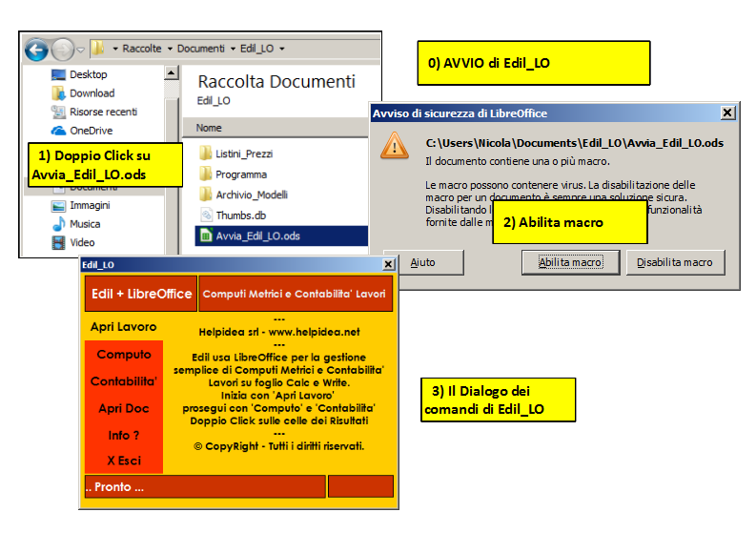The image size is (756, 533).
Task: Click the Disabilita macro button
Action: (675, 262)
